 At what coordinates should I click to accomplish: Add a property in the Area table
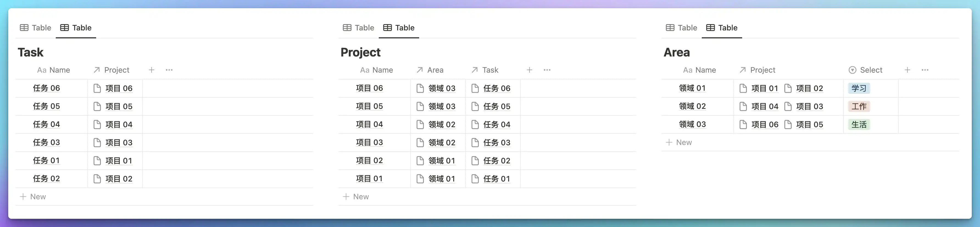(907, 70)
